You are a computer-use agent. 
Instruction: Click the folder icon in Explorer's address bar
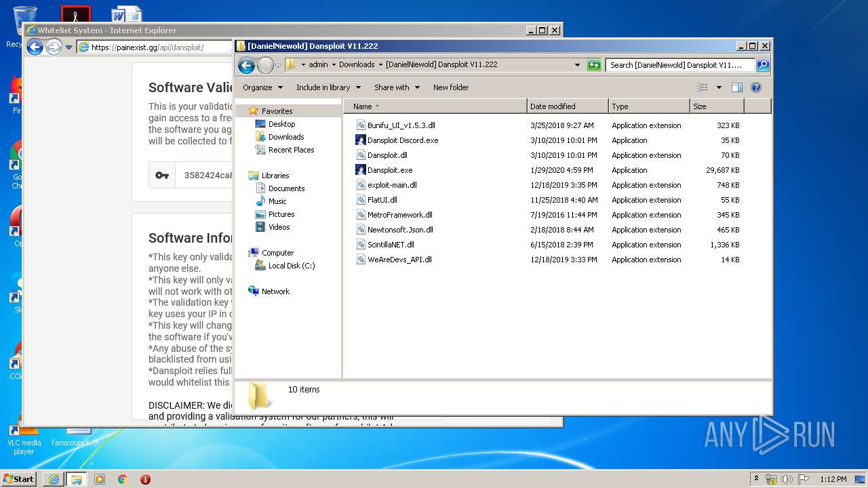[290, 64]
